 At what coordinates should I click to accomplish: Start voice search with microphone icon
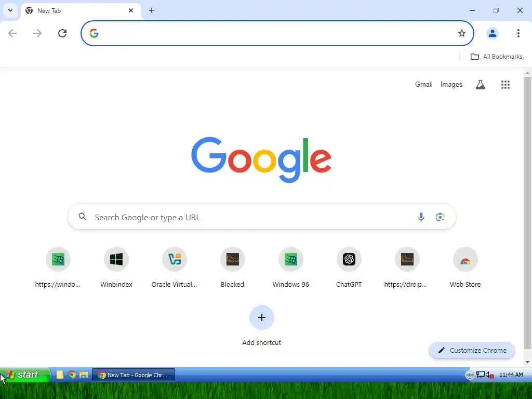pyautogui.click(x=421, y=217)
